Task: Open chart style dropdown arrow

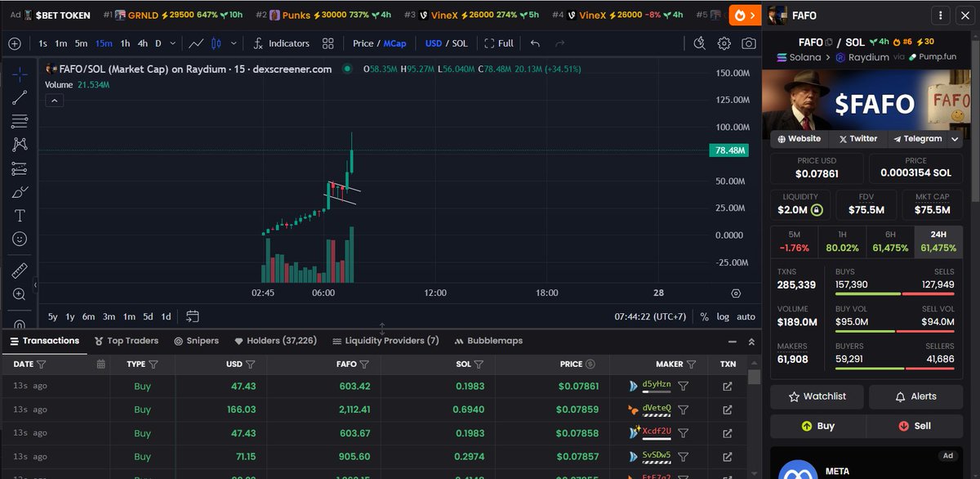Action: 234,43
